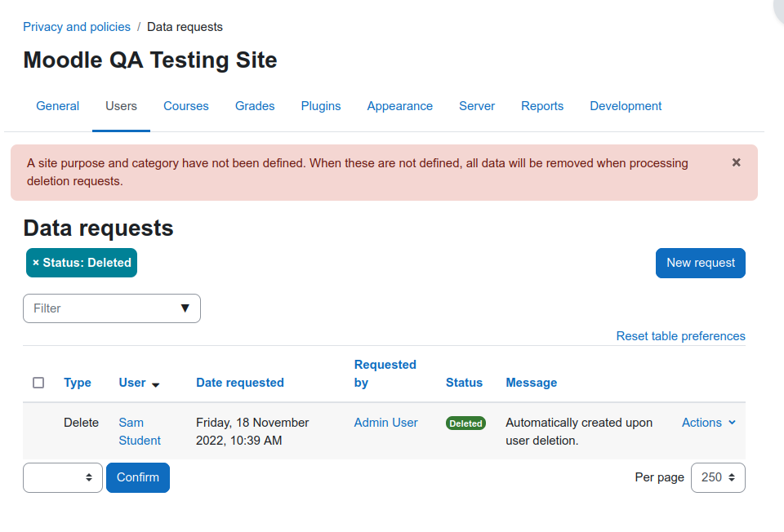Screen dimensions: 784x532
Task: Remove the Status: Deleted filter tag
Action: point(36,263)
